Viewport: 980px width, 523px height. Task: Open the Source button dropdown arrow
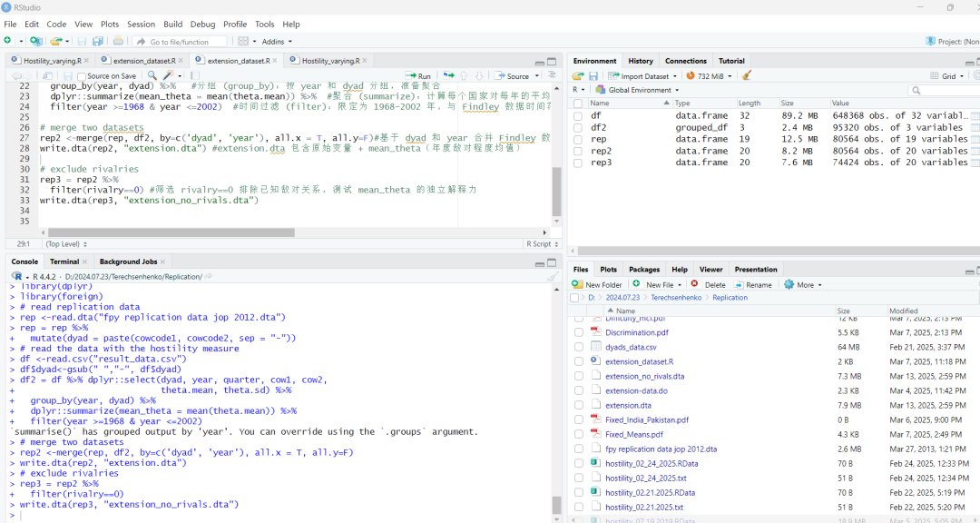536,75
